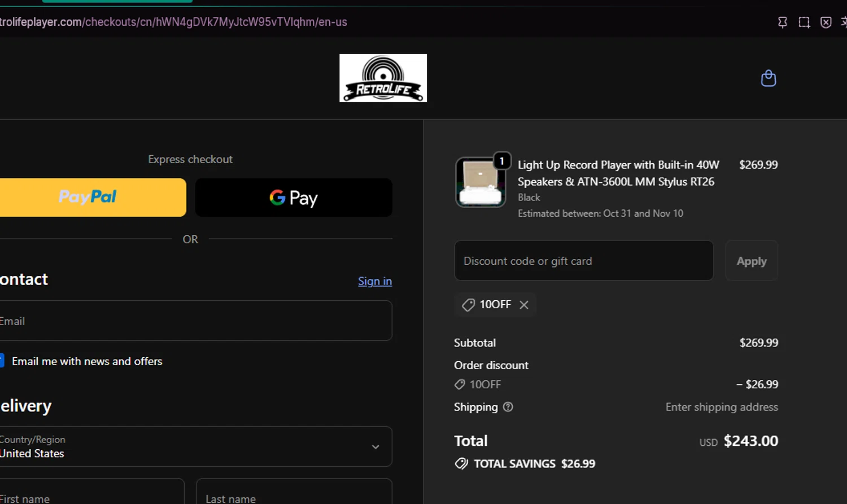847x504 pixels.
Task: Remove the 10OFF discount code tag
Action: click(x=524, y=305)
